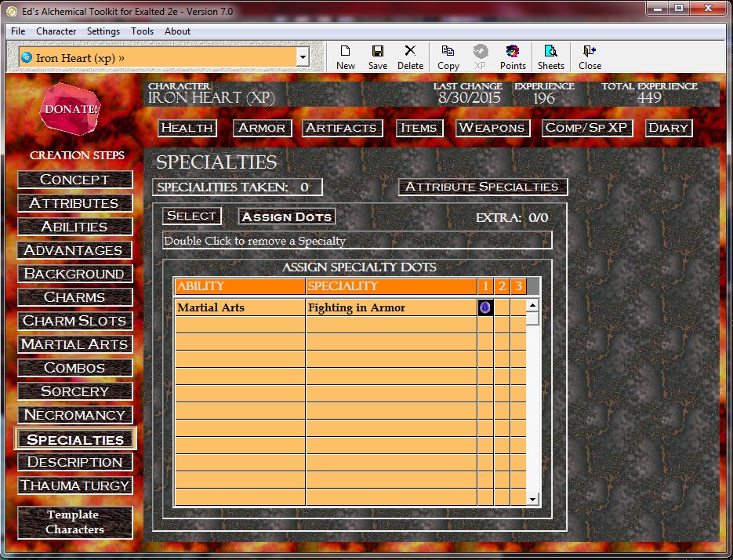This screenshot has width=733, height=560.
Task: Go to the Attributes creation step
Action: (x=74, y=203)
